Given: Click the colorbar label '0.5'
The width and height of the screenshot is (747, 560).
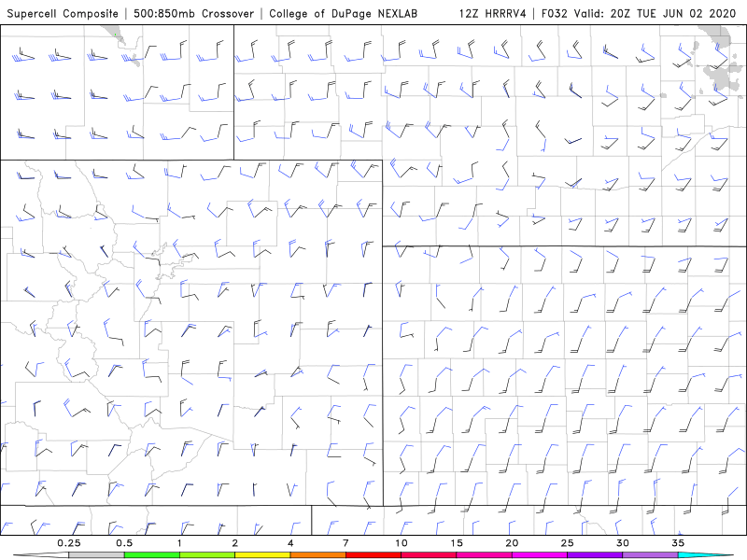Looking at the screenshot, I should click(124, 543).
